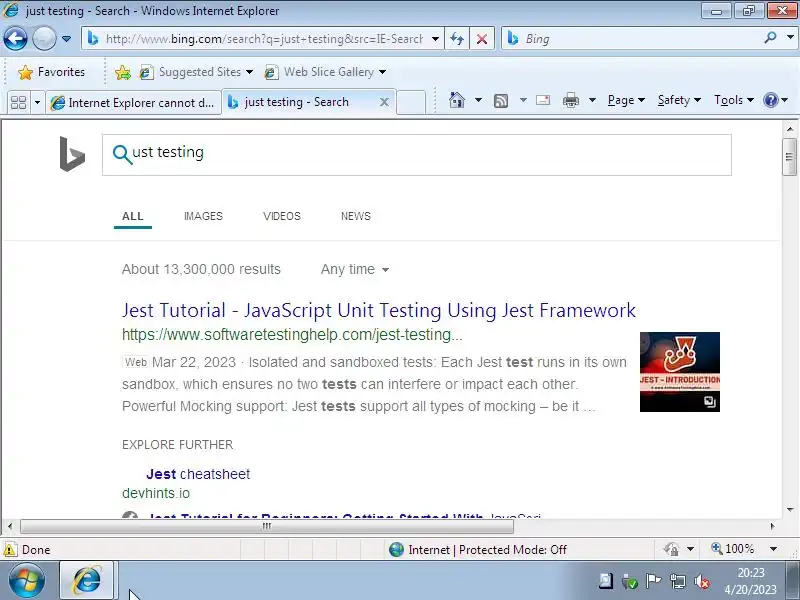Click 'Internet | Protected Mode: Off' status
The height and width of the screenshot is (600, 800).
(x=478, y=549)
